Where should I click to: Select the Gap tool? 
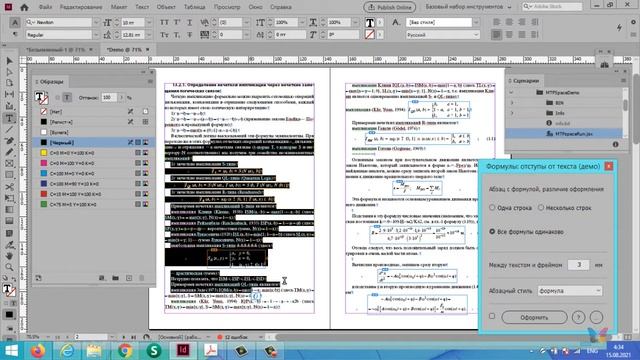click(9, 94)
